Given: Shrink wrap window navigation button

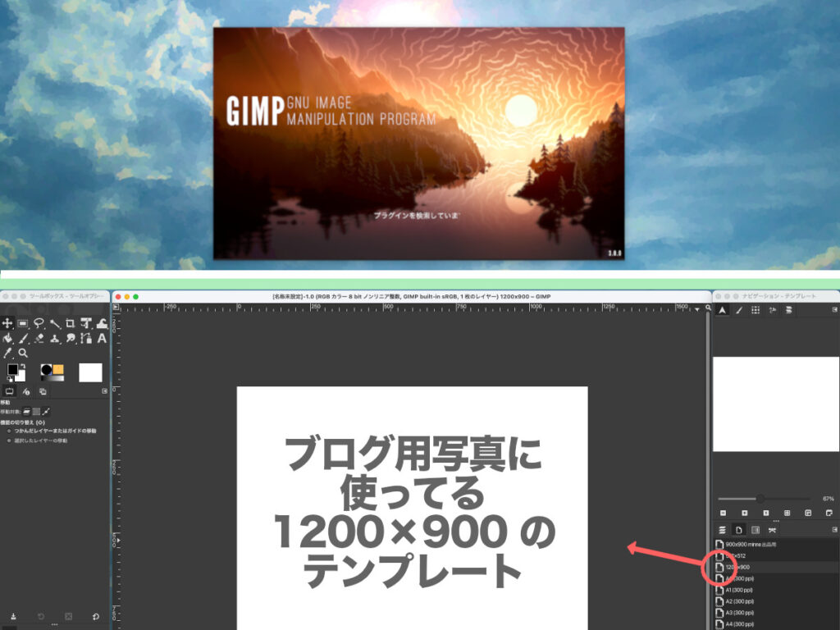Looking at the screenshot, I should [x=829, y=514].
